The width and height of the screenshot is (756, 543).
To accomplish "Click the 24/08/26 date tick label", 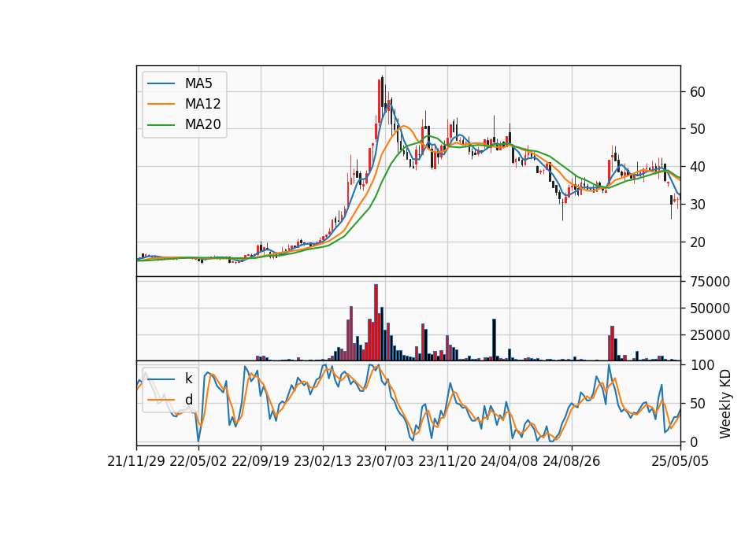I will pyautogui.click(x=572, y=461).
